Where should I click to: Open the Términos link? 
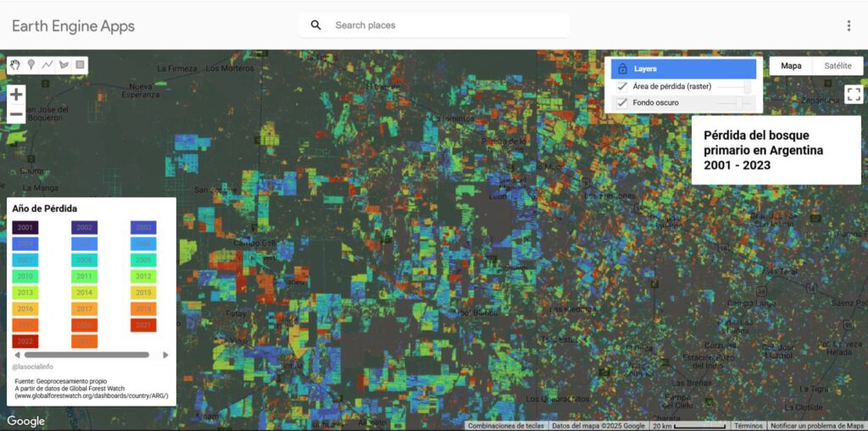tap(748, 426)
